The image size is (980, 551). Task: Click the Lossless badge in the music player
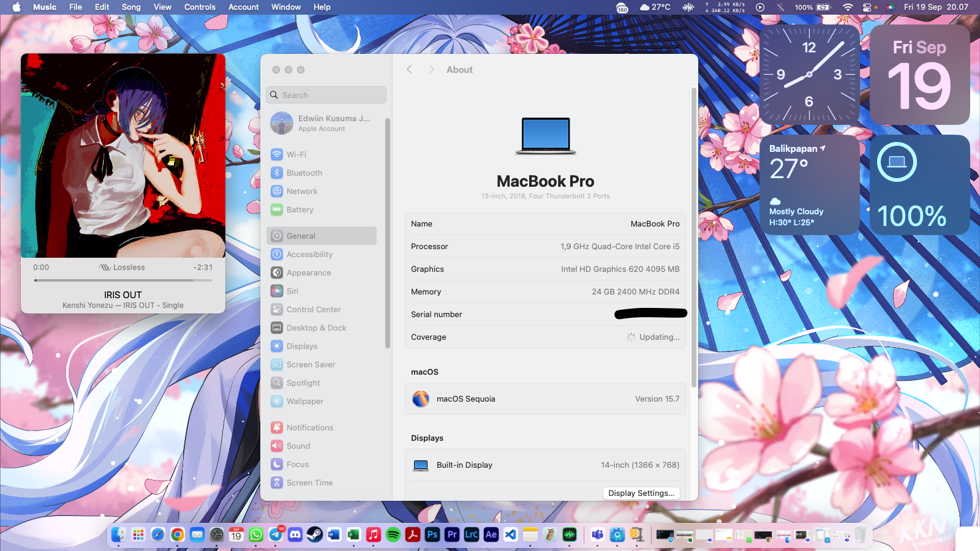pyautogui.click(x=123, y=268)
